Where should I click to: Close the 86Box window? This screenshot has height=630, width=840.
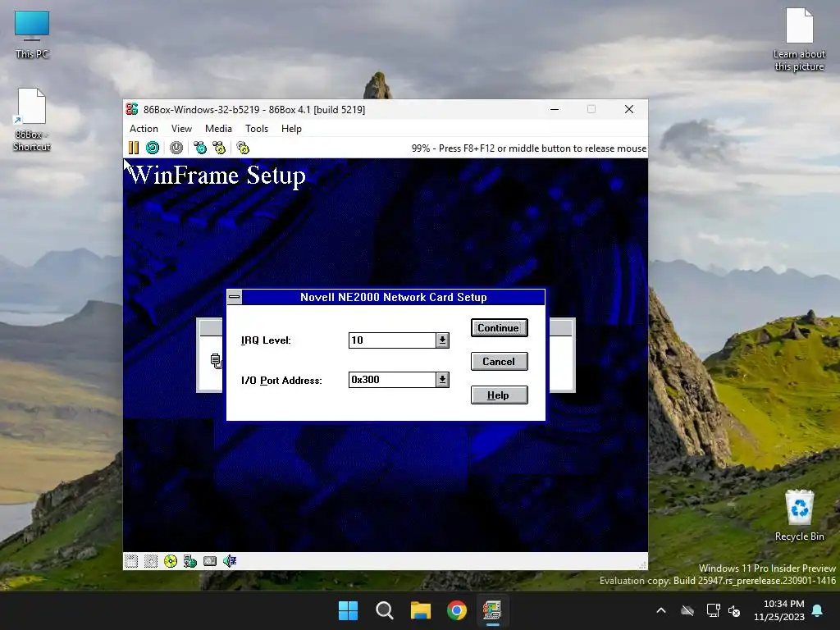coord(629,109)
